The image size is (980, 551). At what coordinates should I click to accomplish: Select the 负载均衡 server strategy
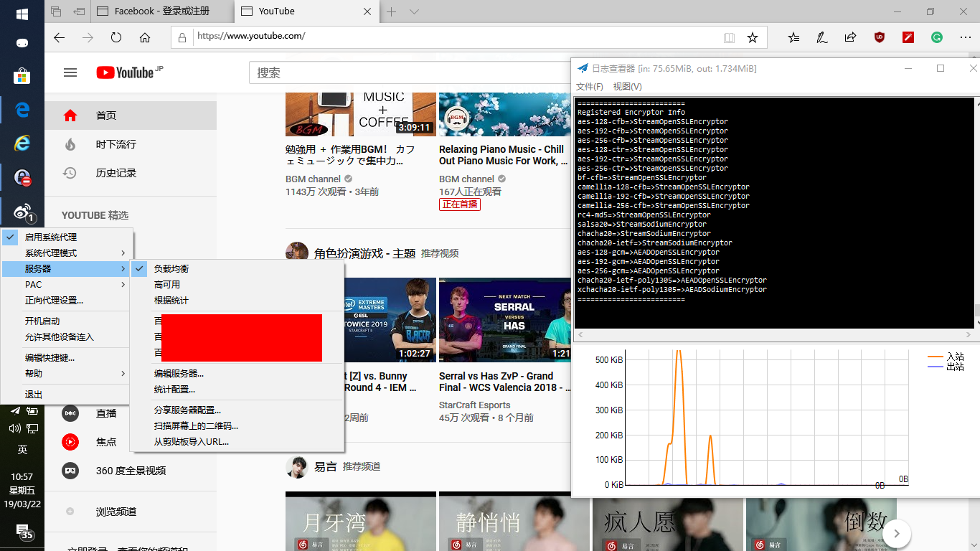(x=237, y=269)
